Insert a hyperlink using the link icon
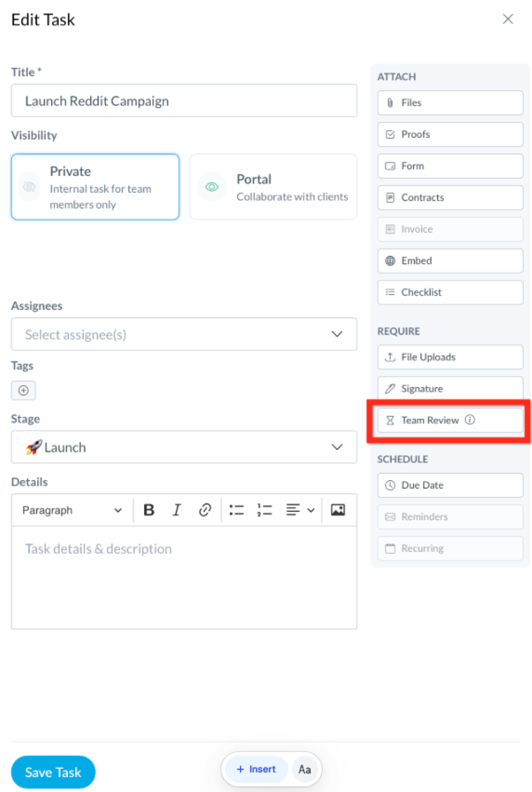Screen dimensions: 532x792 [205, 510]
